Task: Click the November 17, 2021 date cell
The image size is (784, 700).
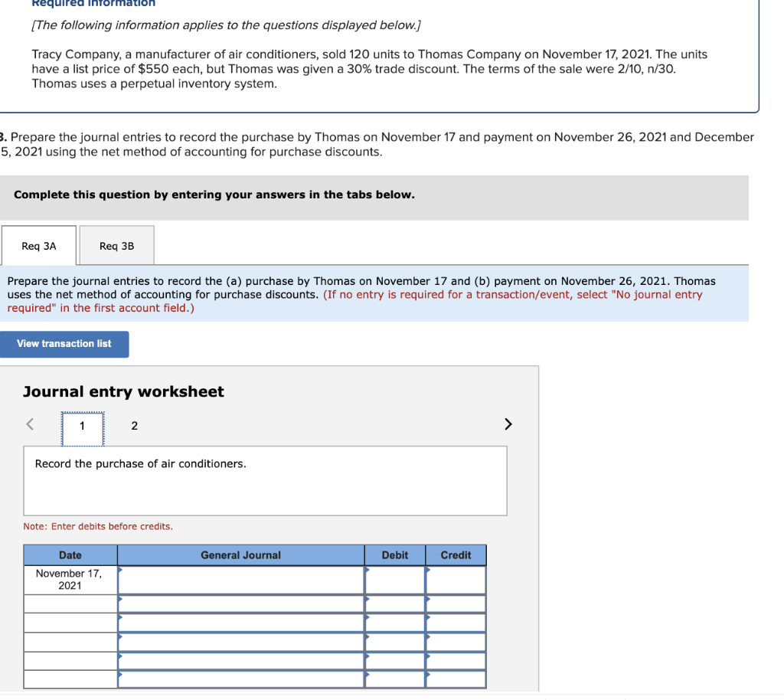Action: (x=70, y=580)
